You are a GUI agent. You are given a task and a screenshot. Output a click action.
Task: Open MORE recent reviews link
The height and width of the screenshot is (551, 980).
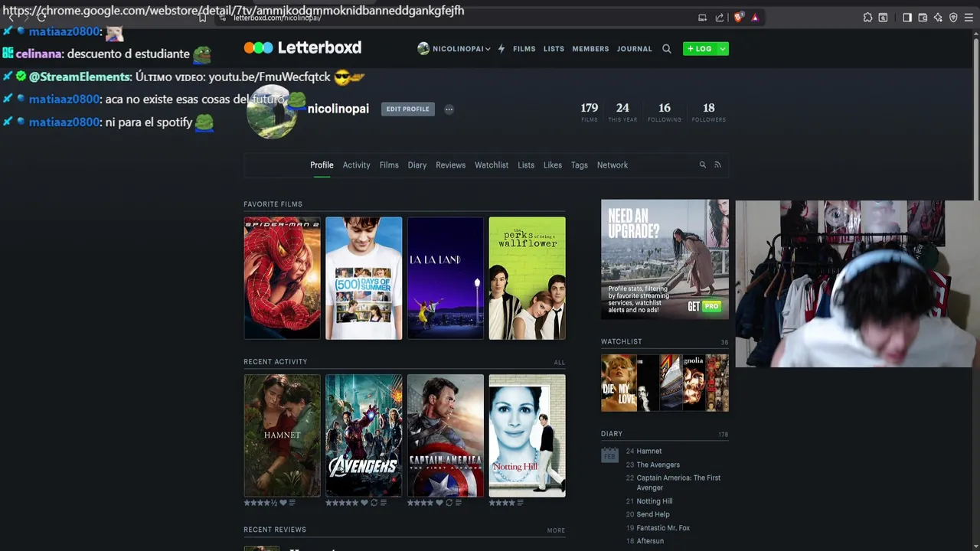click(556, 530)
